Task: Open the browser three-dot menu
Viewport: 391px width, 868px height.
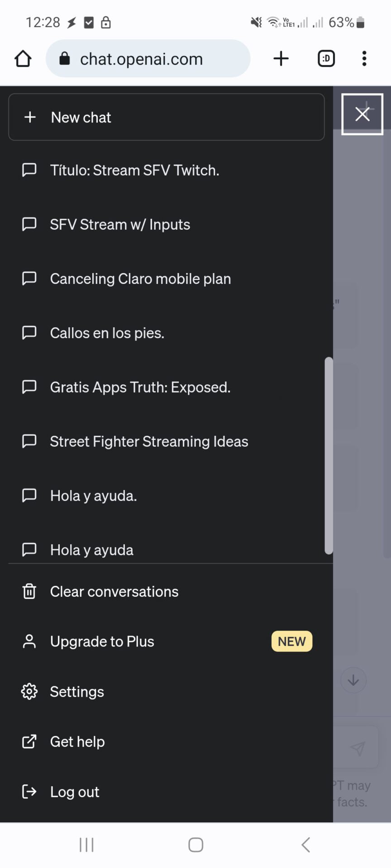Action: point(364,58)
